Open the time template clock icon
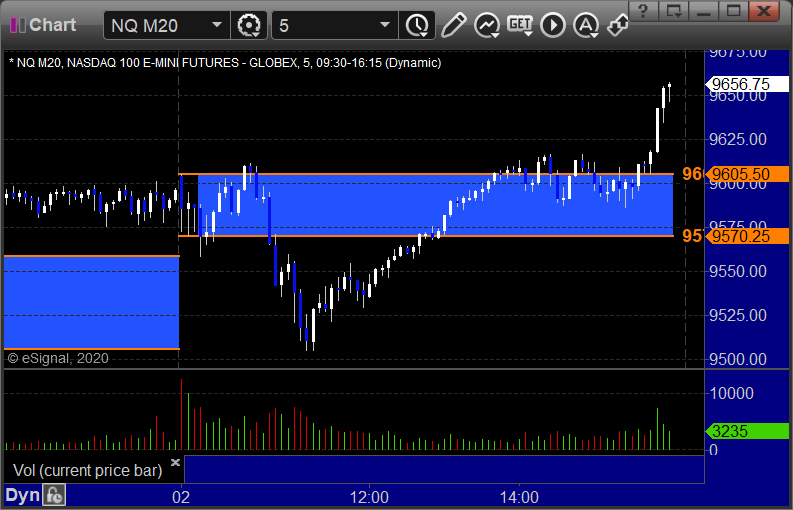Screen dimensions: 793x510 tap(417, 25)
